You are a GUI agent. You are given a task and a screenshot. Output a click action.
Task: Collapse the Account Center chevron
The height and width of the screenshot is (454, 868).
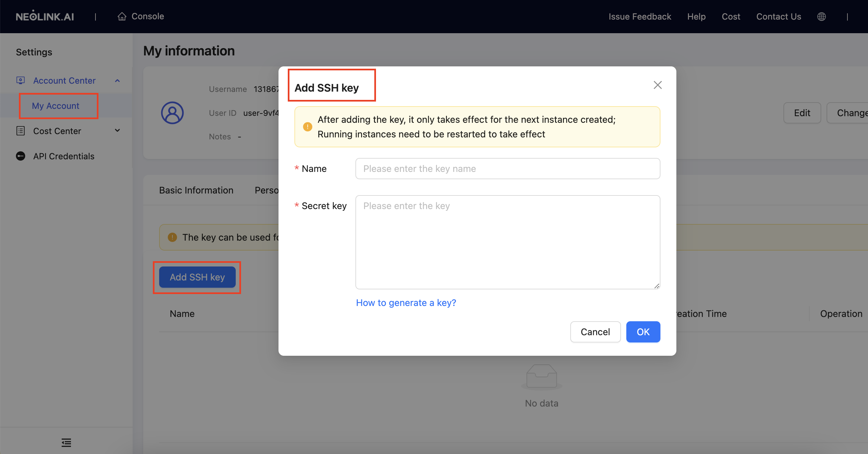pos(117,81)
